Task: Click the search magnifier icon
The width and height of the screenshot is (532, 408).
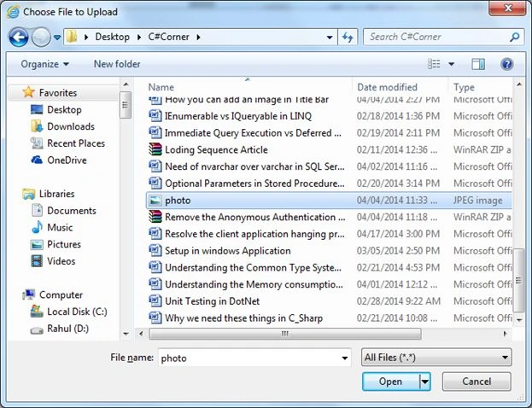Action: click(515, 37)
